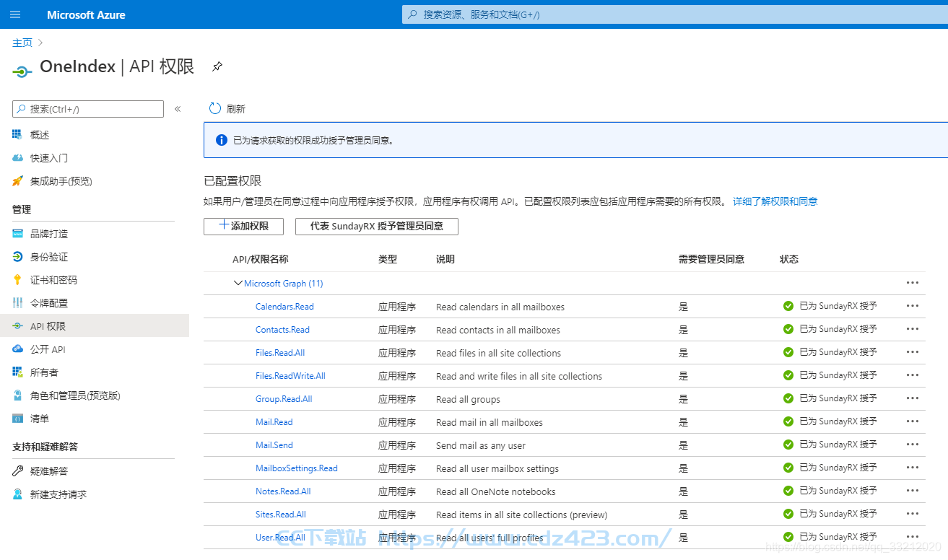This screenshot has height=560, width=948.
Task: Open more options for Mail.Send row
Action: pos(913,445)
